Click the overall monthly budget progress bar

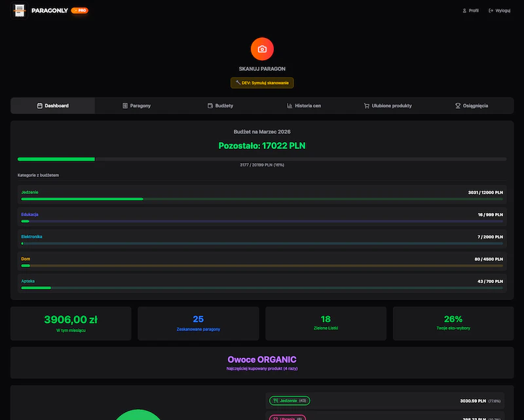point(262,159)
